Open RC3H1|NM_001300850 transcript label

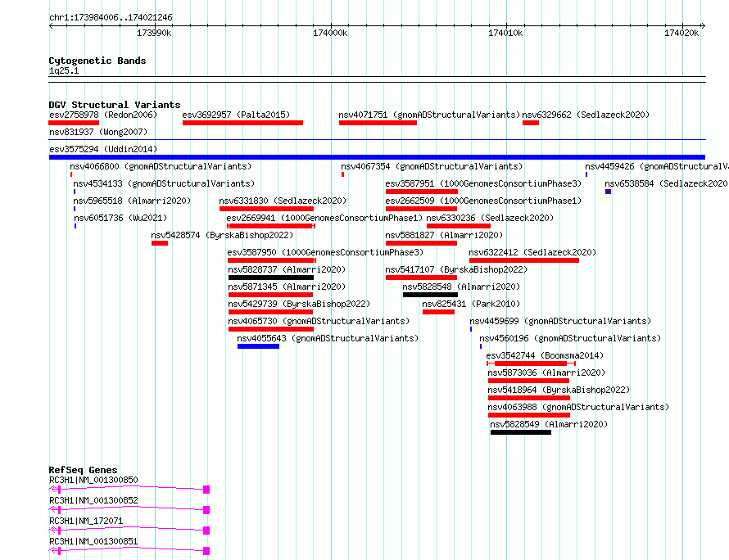click(93, 480)
